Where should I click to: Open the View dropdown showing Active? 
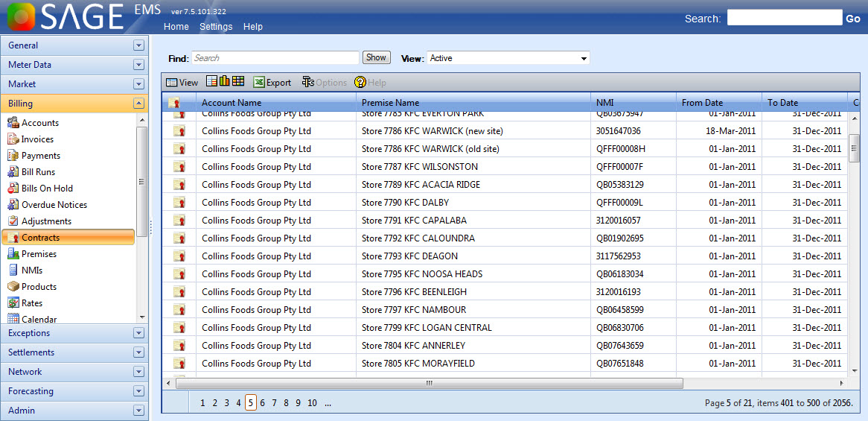pyautogui.click(x=508, y=57)
